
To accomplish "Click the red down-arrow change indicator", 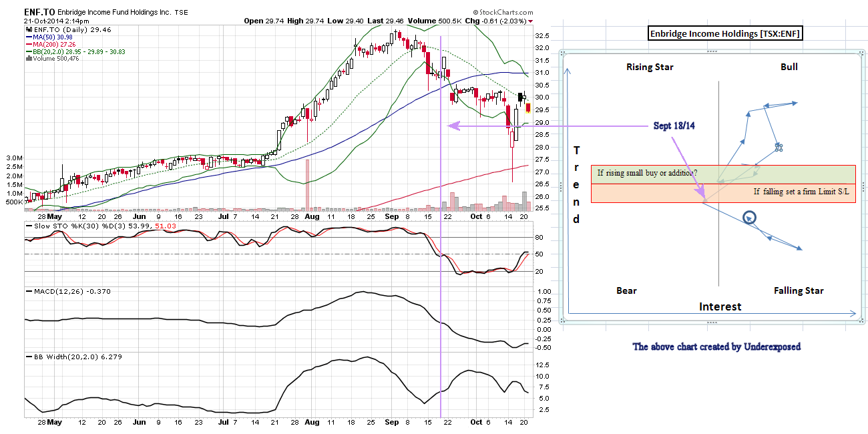I will click(x=530, y=21).
